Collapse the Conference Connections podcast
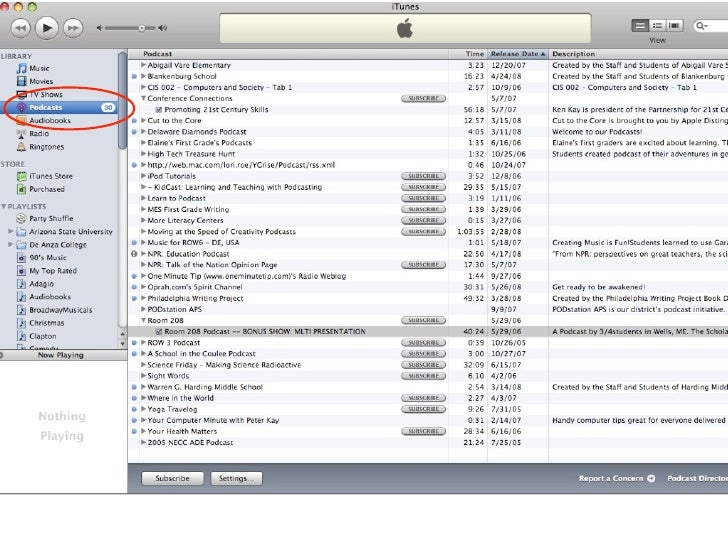The image size is (728, 546). point(143,98)
